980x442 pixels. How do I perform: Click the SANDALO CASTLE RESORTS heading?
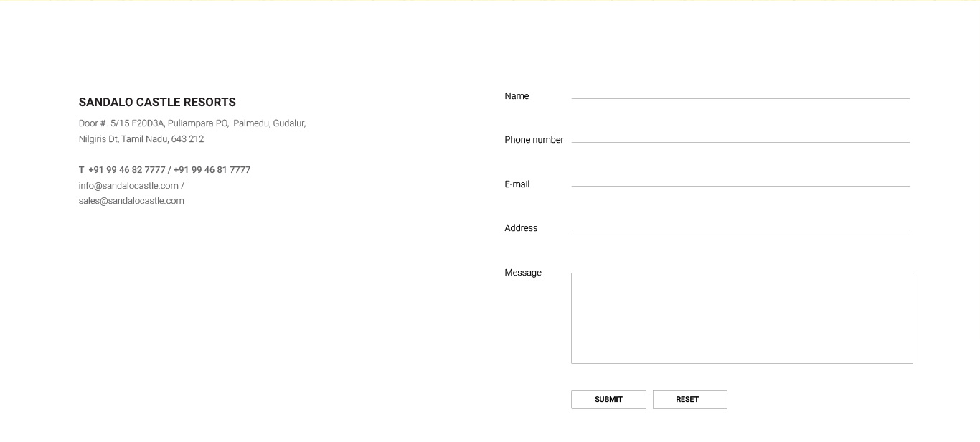(157, 103)
